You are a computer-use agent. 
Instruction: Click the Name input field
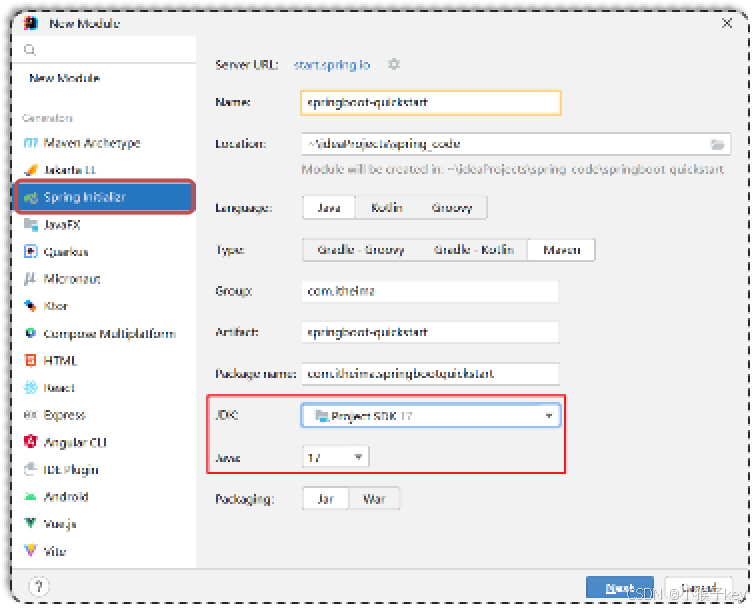[x=431, y=102]
